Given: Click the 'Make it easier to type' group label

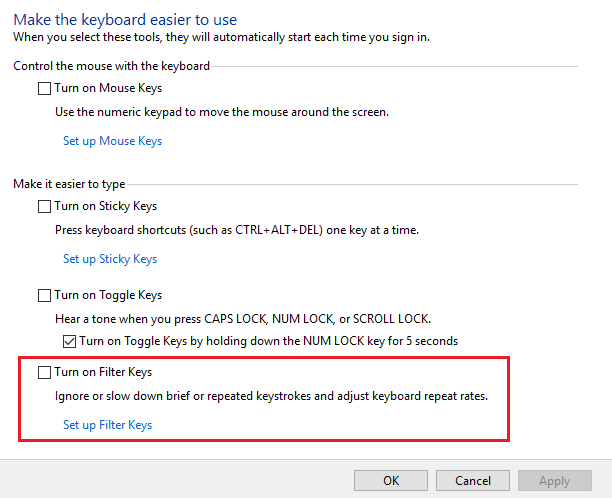Looking at the screenshot, I should click(70, 184).
